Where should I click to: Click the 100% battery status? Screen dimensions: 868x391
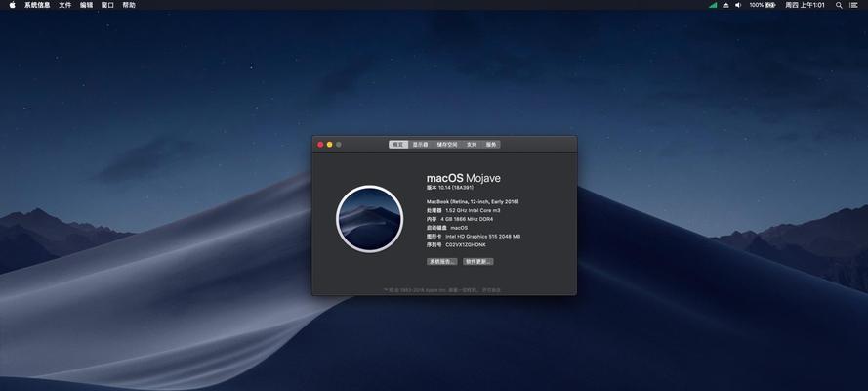point(763,5)
